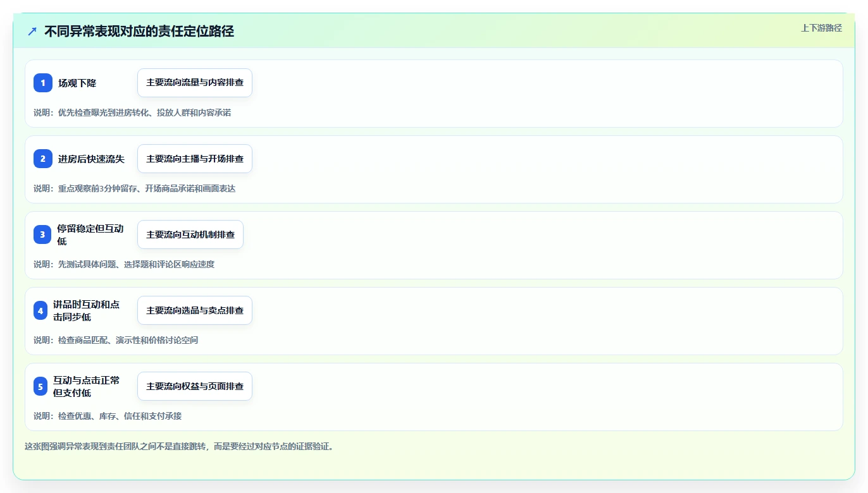Click number badge 1 beside 场观下降
The width and height of the screenshot is (868, 493).
click(43, 83)
